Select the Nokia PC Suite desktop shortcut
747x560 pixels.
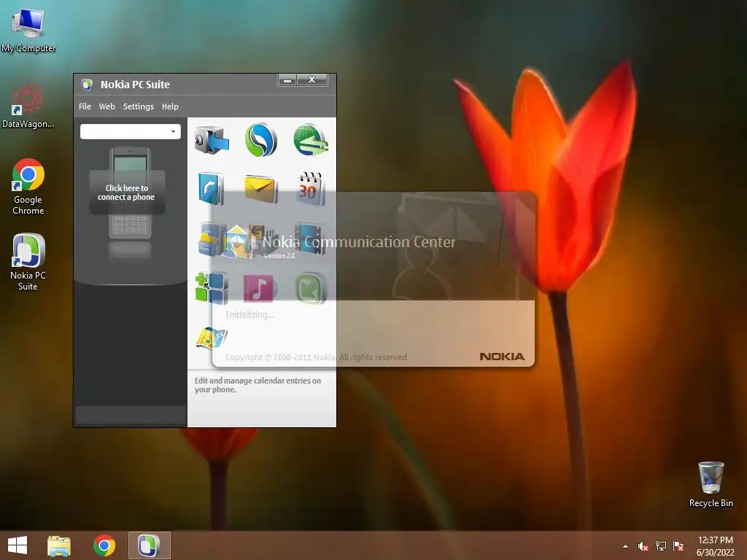(x=28, y=262)
